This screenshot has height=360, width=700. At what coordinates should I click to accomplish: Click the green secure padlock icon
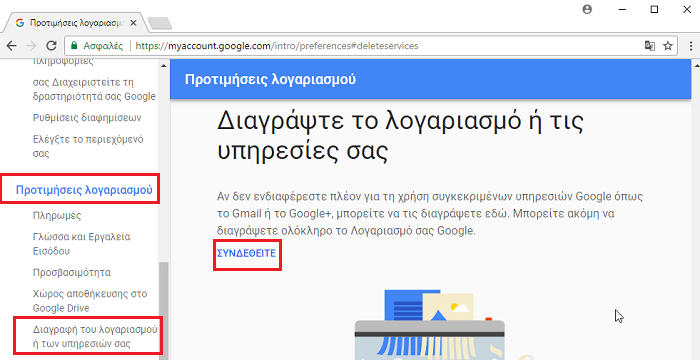pos(75,46)
